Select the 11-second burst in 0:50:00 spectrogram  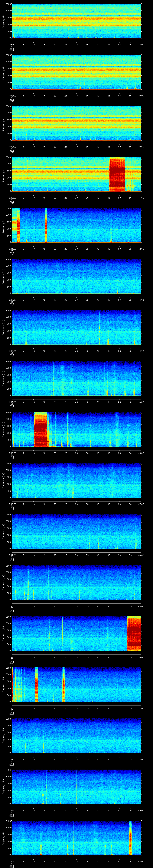pos(37,685)
